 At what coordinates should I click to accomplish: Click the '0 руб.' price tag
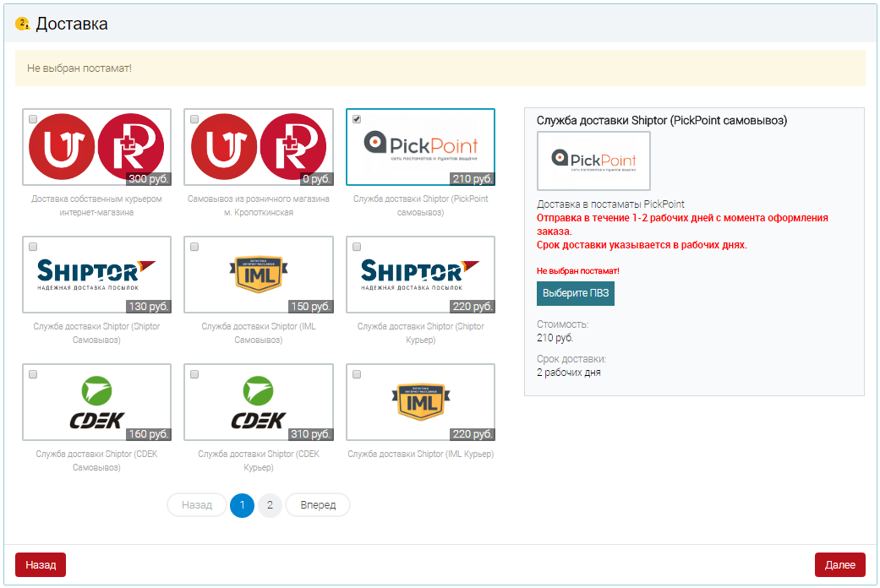(x=316, y=179)
